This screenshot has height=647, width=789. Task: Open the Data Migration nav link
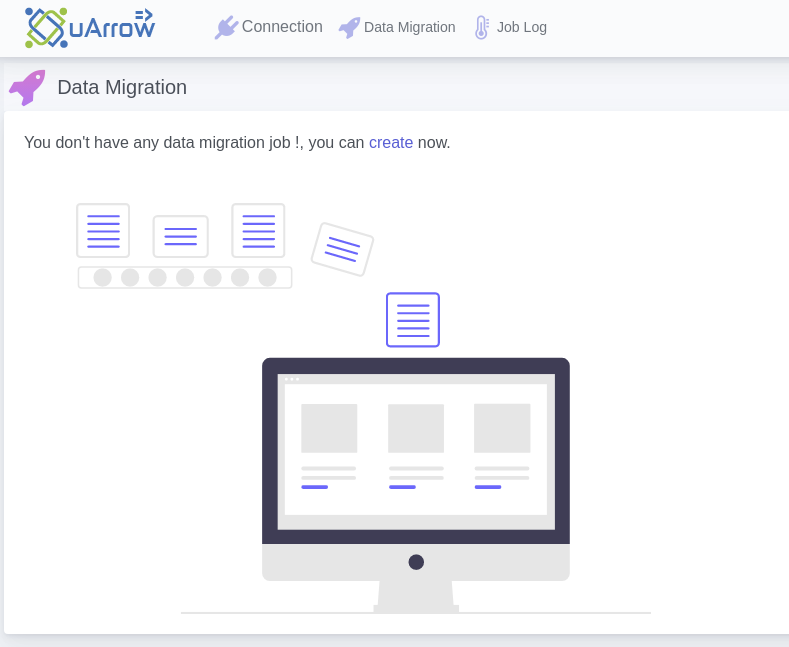click(x=410, y=27)
